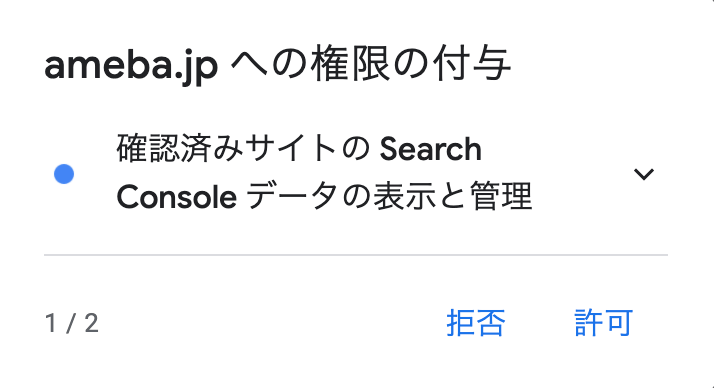The width and height of the screenshot is (714, 388).
Task: Click the word Search in permission description
Action: 431,149
